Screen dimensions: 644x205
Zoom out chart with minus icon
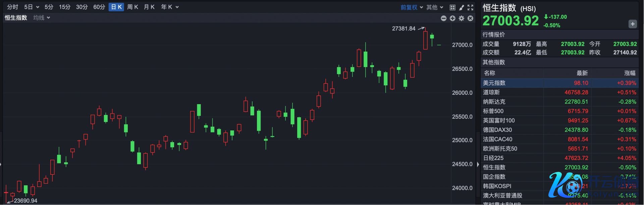[x=443, y=18]
